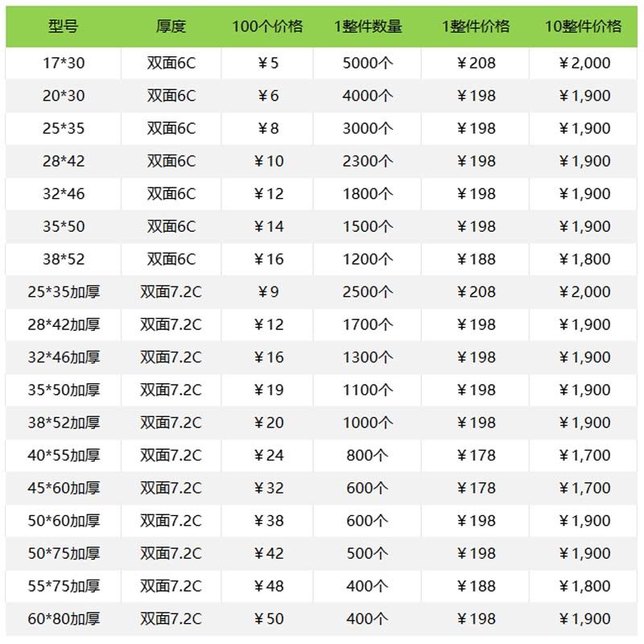This screenshot has height=644, width=644.
Task: Click the 型号 column header
Action: coord(64,27)
